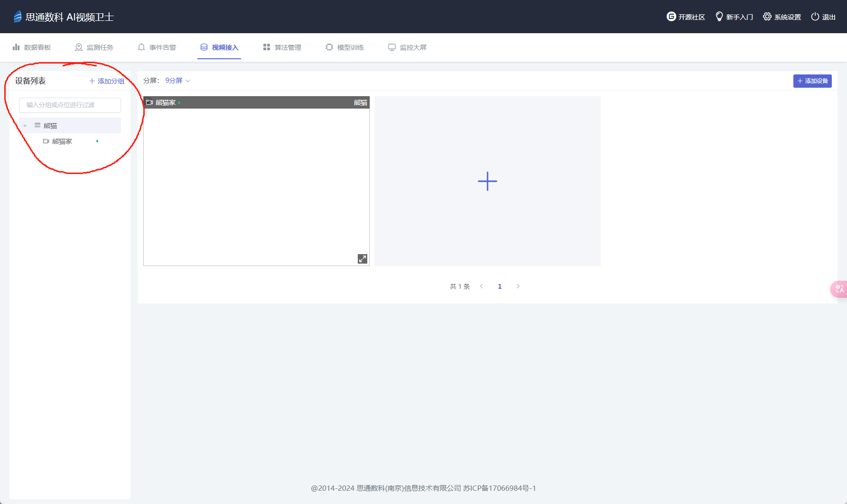This screenshot has height=504, width=847.
Task: Focus the group filter input field
Action: pyautogui.click(x=70, y=105)
